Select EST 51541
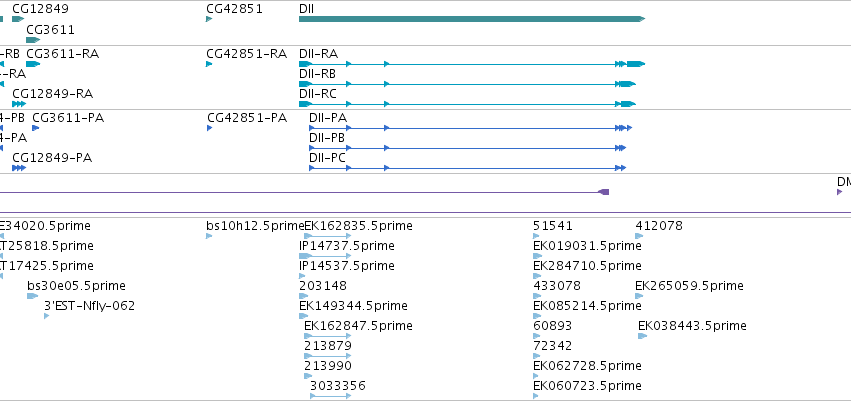The image size is (851, 401). point(536,236)
